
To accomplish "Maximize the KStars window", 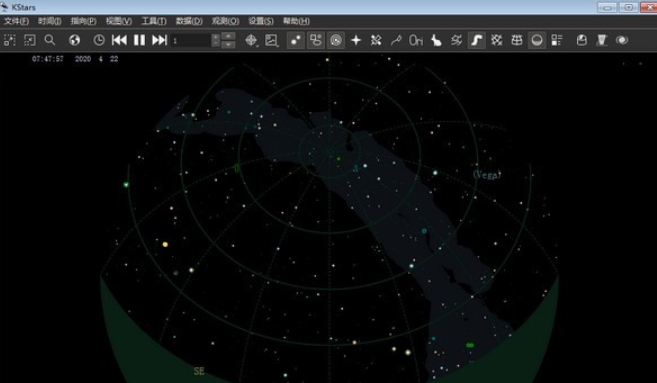I will 629,7.
